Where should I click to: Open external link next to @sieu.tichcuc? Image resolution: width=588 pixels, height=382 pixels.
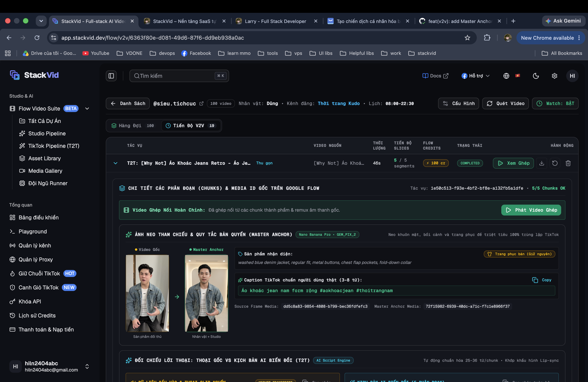click(x=201, y=103)
